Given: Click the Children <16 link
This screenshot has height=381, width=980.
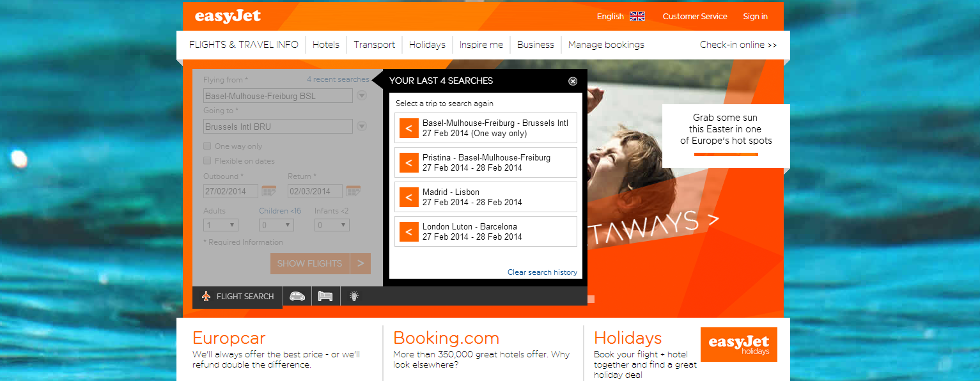Looking at the screenshot, I should coord(280,211).
